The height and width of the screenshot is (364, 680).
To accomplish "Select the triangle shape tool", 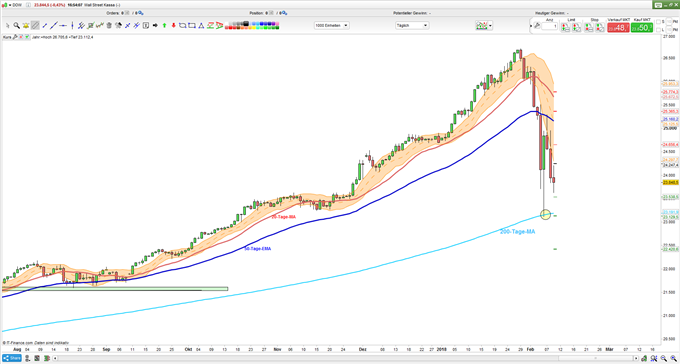I will [201, 25].
